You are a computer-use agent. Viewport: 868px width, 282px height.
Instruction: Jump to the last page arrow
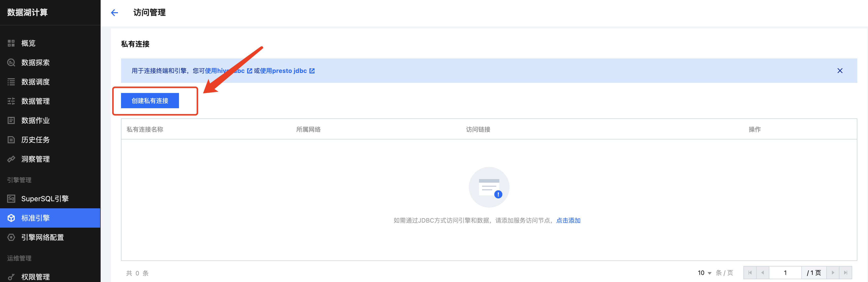point(845,273)
